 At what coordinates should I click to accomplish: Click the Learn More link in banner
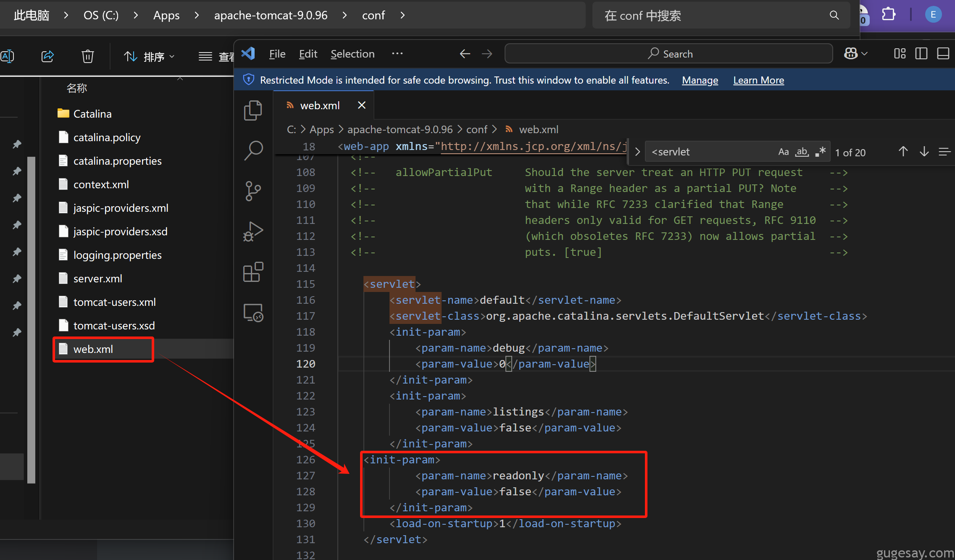pyautogui.click(x=758, y=80)
